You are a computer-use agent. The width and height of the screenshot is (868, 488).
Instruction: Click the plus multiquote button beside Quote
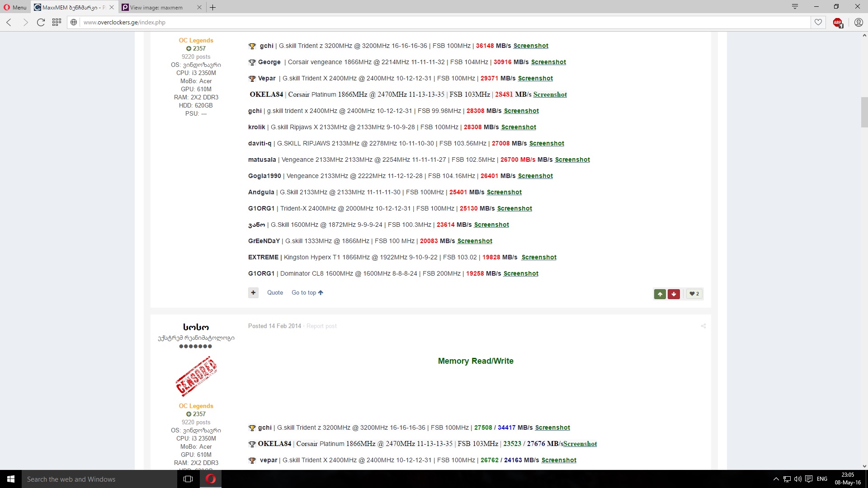(253, 292)
